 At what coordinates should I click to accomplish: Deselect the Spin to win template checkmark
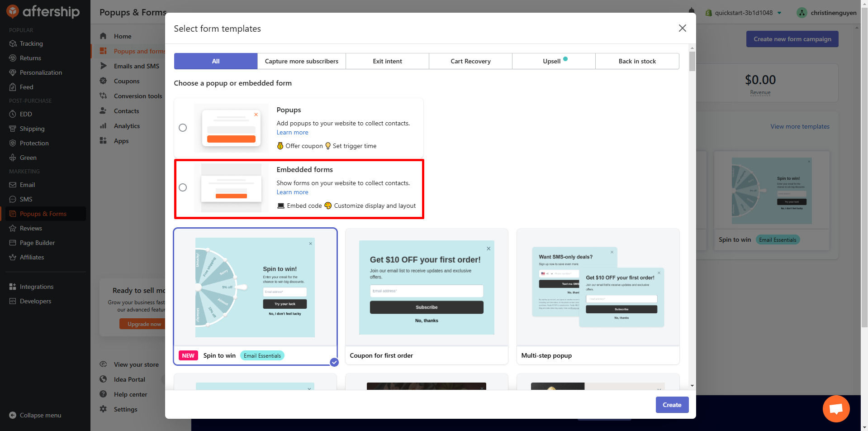334,362
